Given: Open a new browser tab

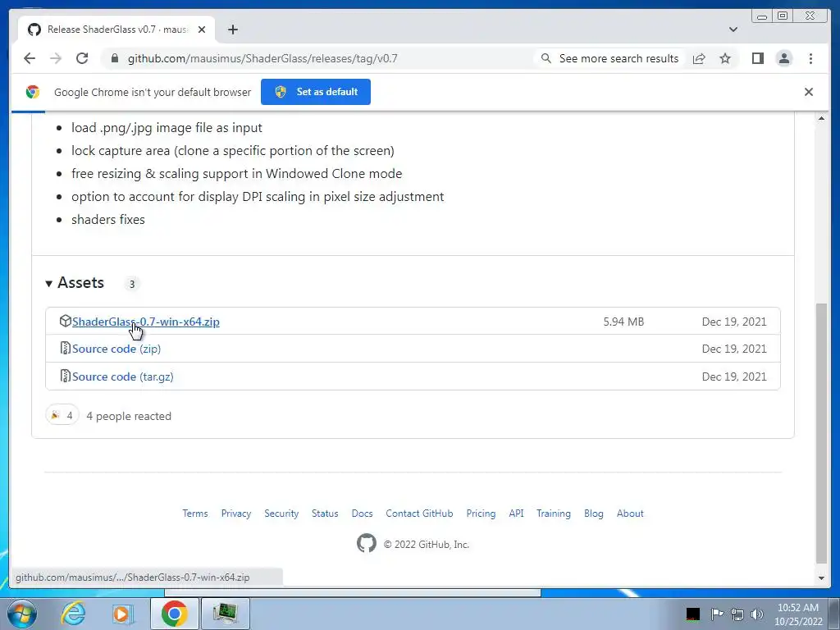Looking at the screenshot, I should tap(232, 30).
